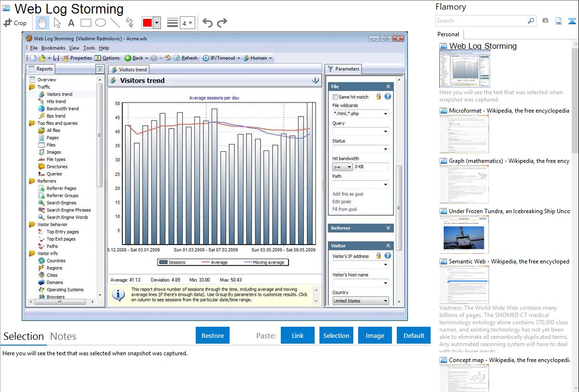Select the Crop tool
The height and width of the screenshot is (392, 579).
(x=15, y=23)
